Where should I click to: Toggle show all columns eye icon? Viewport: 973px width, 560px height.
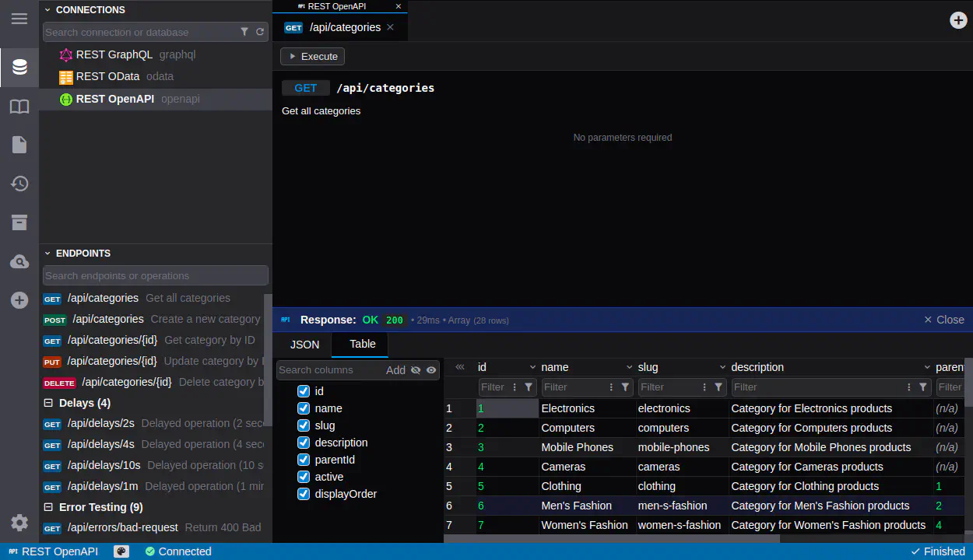431,370
